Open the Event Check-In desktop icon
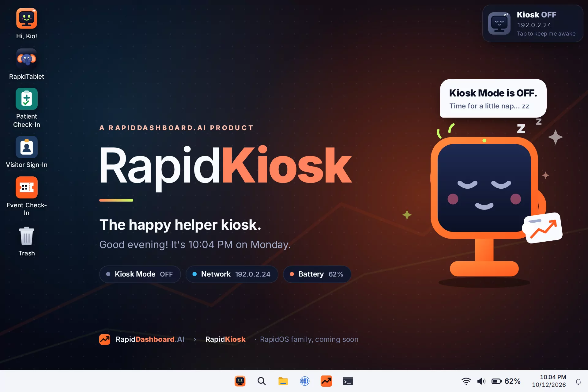588x392 pixels. 27,196
